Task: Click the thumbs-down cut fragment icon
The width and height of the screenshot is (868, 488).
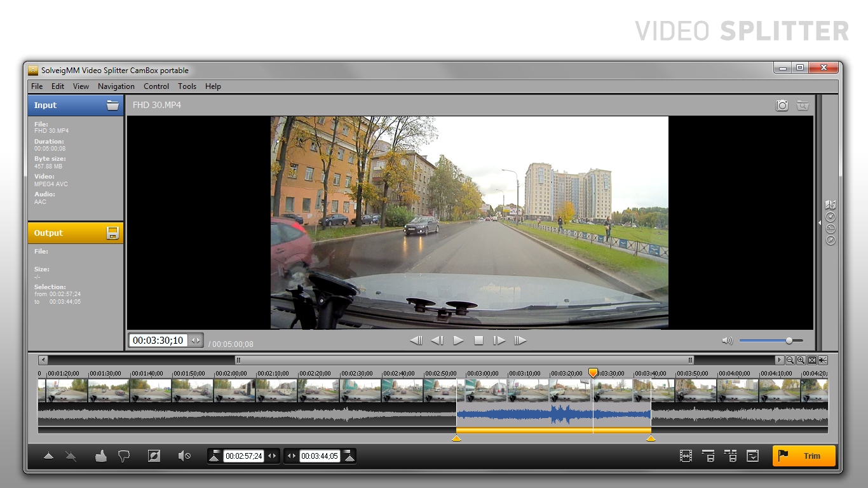Action: tap(124, 456)
